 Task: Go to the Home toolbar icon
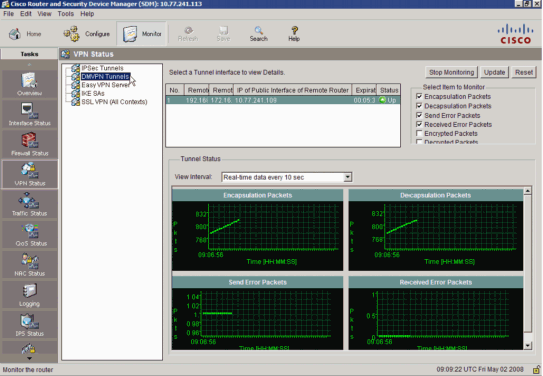click(25, 34)
